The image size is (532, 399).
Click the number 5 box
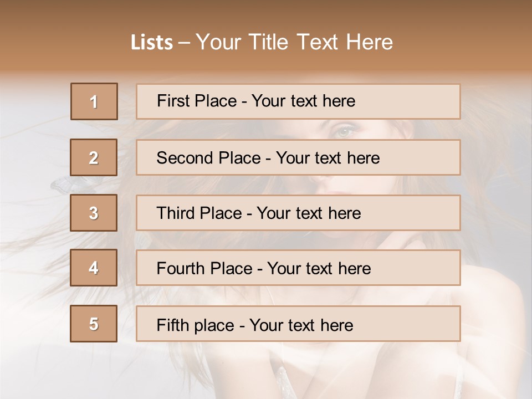pyautogui.click(x=94, y=324)
